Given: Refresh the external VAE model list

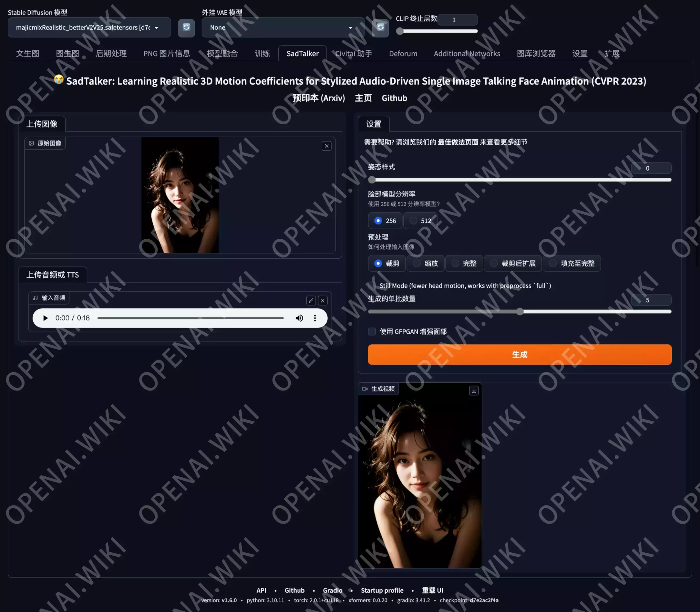Looking at the screenshot, I should point(380,27).
